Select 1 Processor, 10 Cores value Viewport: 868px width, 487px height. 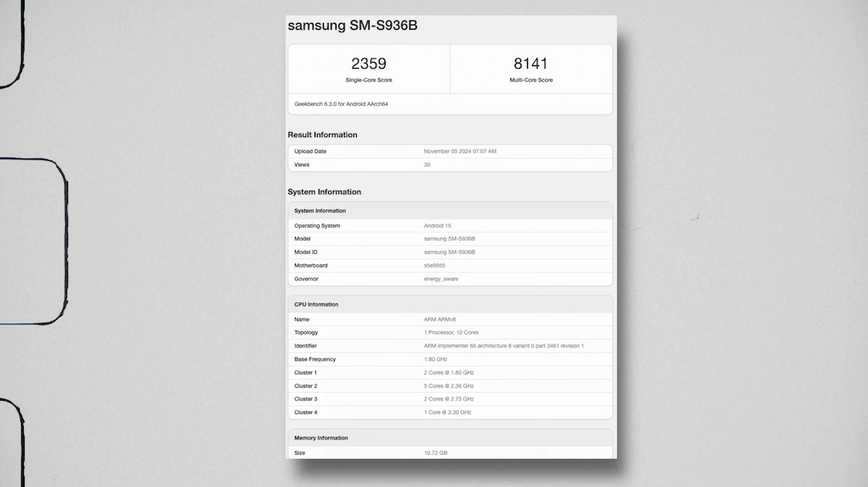coord(451,333)
